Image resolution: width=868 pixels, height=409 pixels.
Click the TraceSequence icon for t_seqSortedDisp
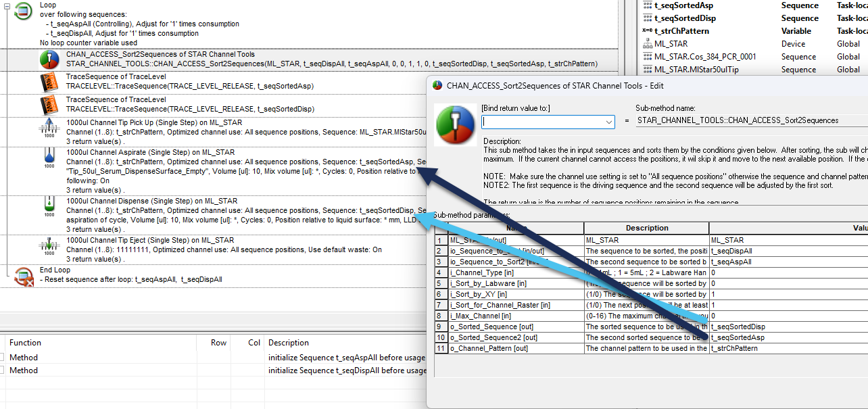pyautogui.click(x=49, y=105)
